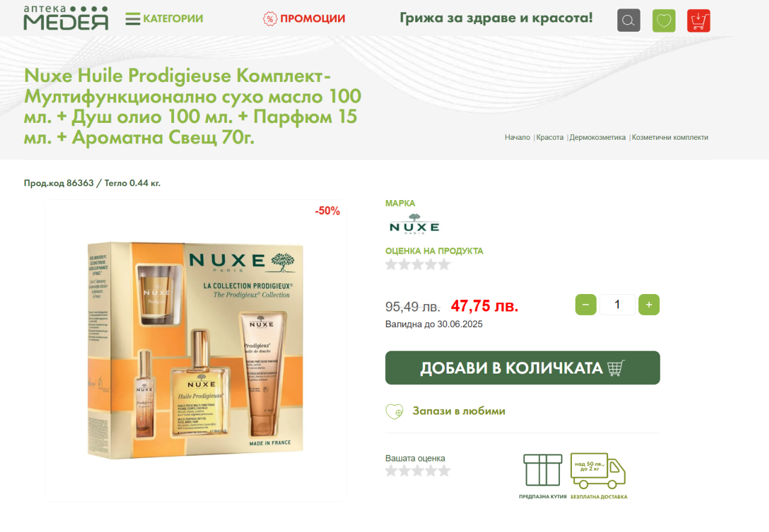Click the Аптека Медея logo
The height and width of the screenshot is (532, 769).
66,19
